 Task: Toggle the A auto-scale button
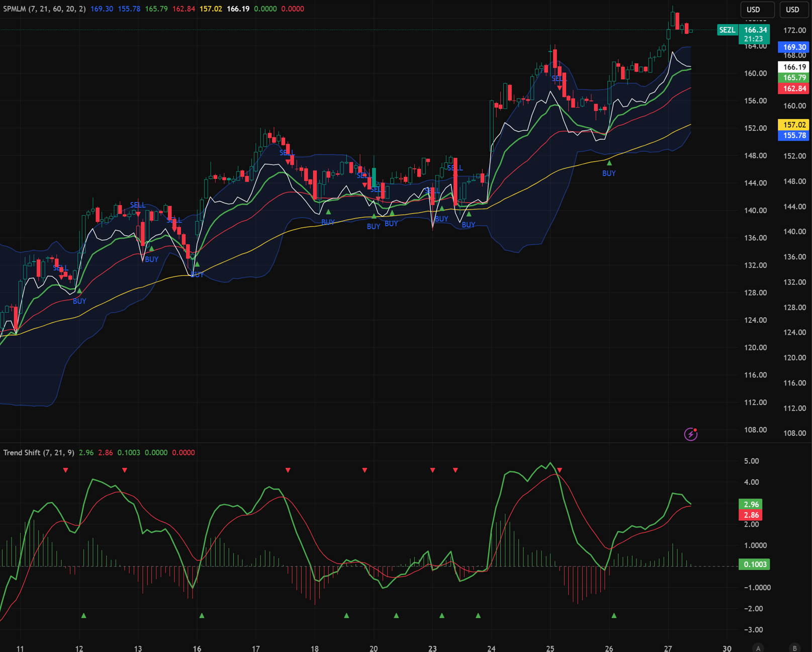pos(758,648)
